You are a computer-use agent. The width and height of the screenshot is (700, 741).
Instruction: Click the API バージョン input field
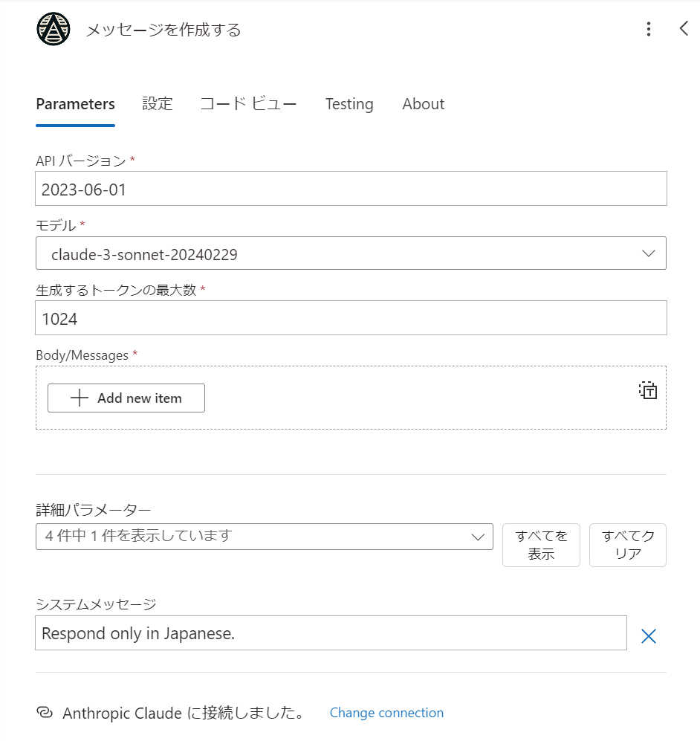coord(351,189)
